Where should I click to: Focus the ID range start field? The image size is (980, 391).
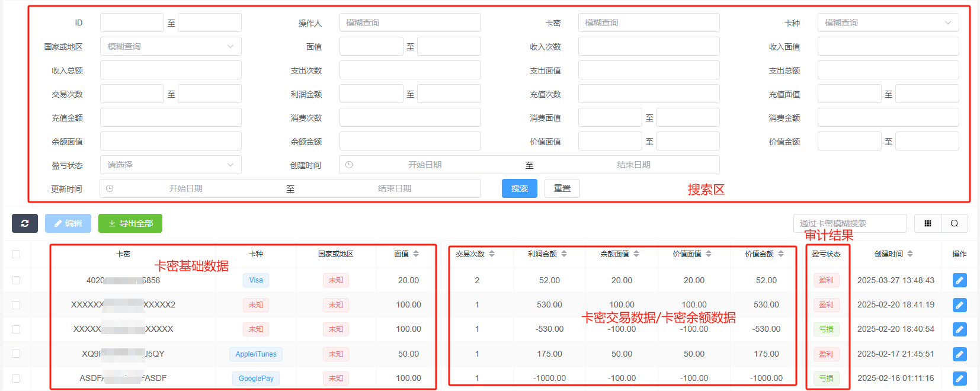pos(132,23)
